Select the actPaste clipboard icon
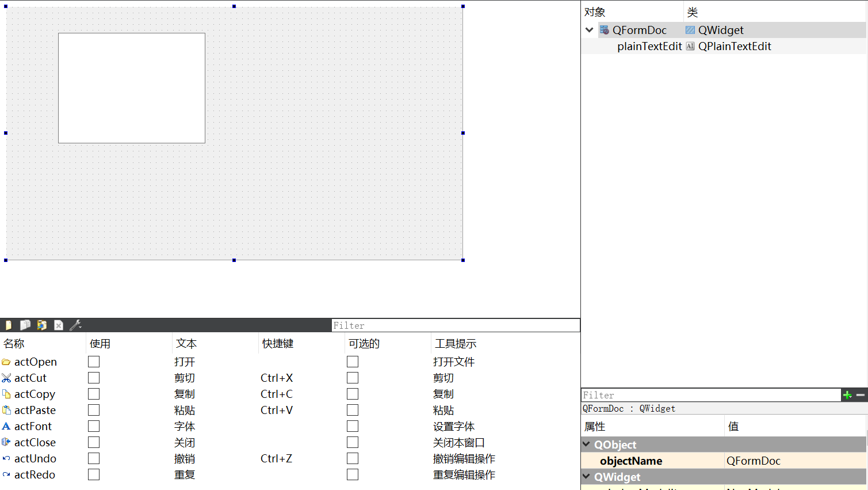This screenshot has height=490, width=868. 6,411
